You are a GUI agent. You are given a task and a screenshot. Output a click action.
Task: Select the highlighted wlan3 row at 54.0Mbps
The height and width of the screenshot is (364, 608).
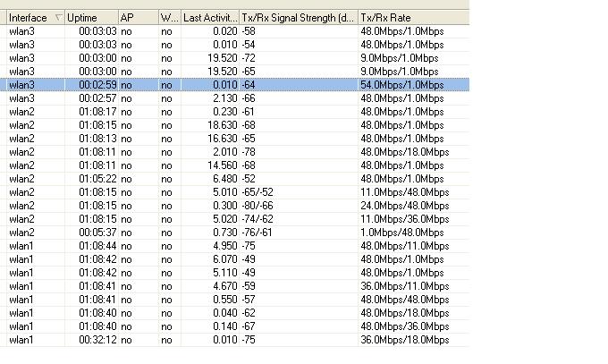(234, 85)
